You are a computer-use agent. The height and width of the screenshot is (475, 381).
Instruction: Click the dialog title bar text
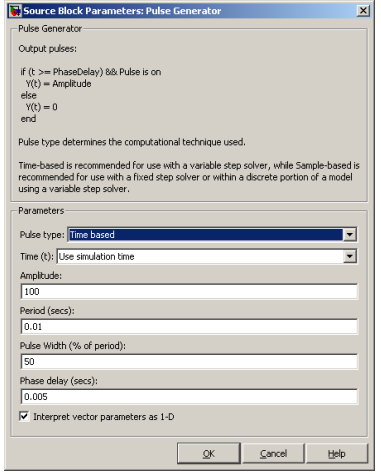pos(122,11)
